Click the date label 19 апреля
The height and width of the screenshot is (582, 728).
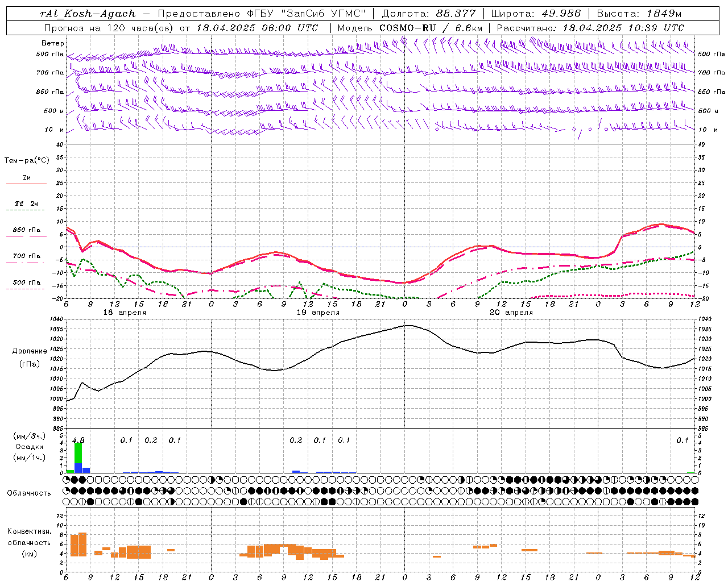click(318, 313)
